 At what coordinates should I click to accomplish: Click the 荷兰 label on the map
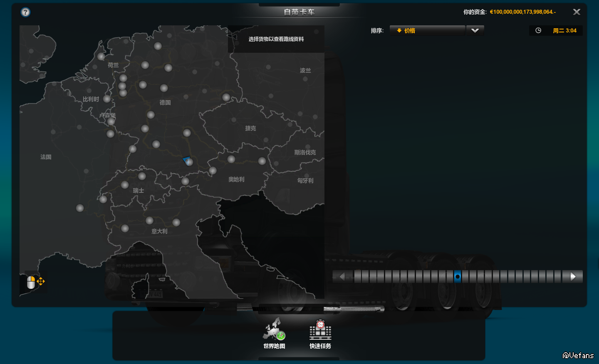(113, 65)
